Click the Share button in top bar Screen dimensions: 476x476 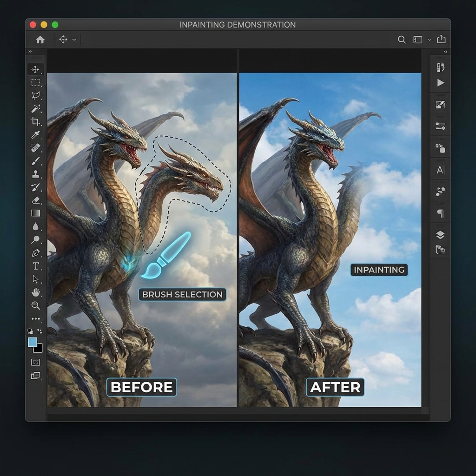point(441,40)
